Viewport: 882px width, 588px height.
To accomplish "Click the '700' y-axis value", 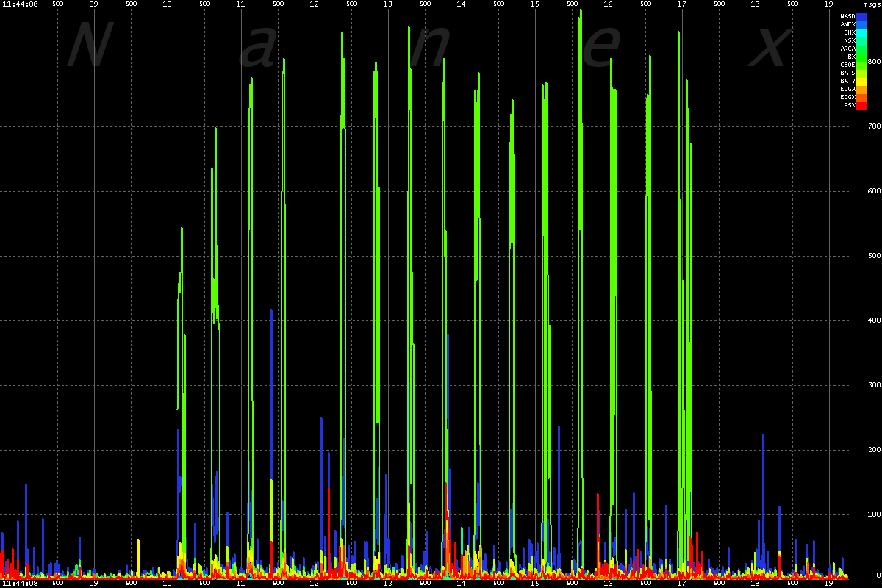I will click(873, 126).
